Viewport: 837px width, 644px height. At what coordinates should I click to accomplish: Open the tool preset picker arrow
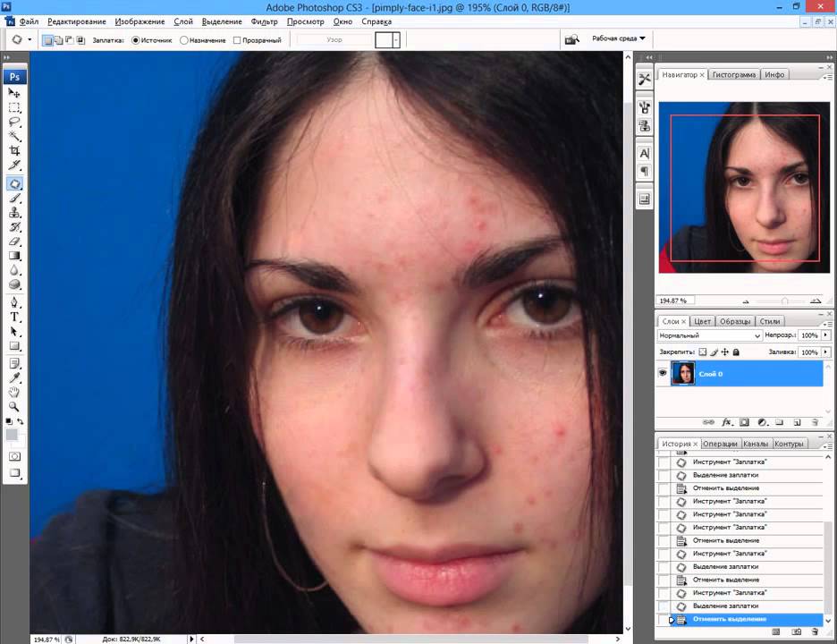(x=30, y=39)
